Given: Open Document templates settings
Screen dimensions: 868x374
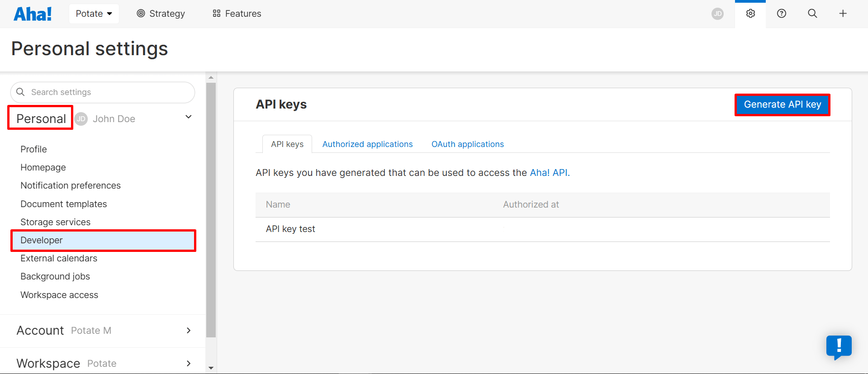Looking at the screenshot, I should click(x=64, y=204).
